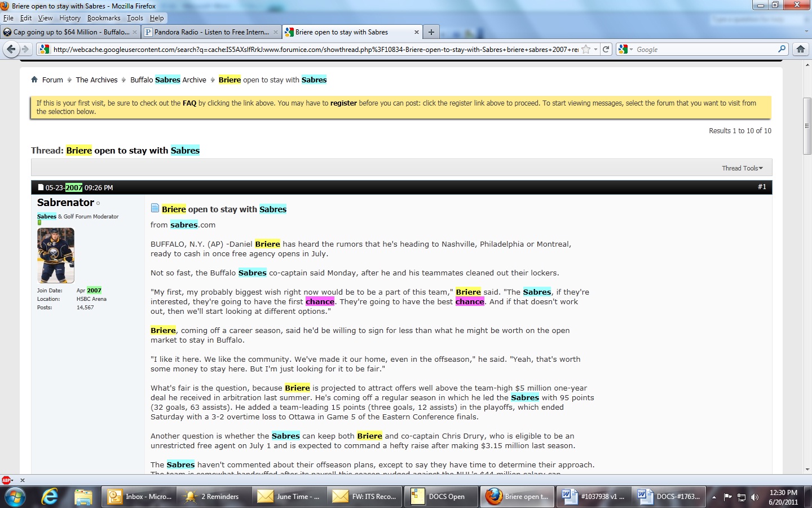Open a new tab with the plus button
This screenshot has width=812, height=508.
(x=431, y=32)
